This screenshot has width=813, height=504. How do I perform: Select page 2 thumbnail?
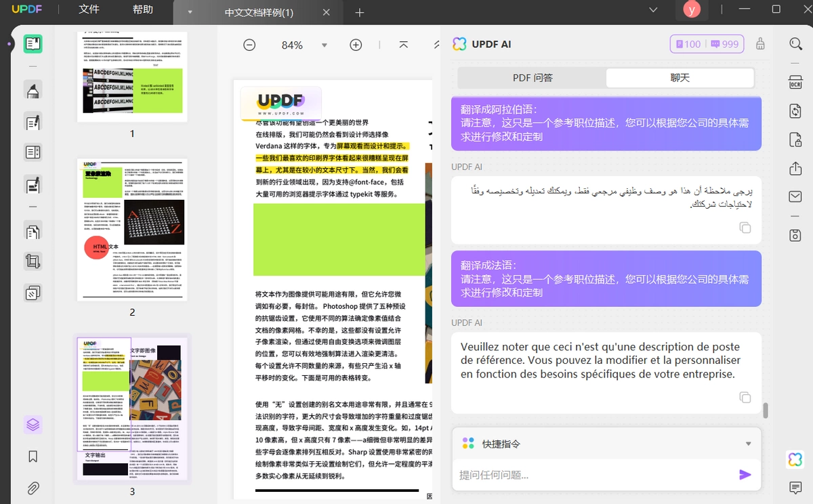(132, 230)
